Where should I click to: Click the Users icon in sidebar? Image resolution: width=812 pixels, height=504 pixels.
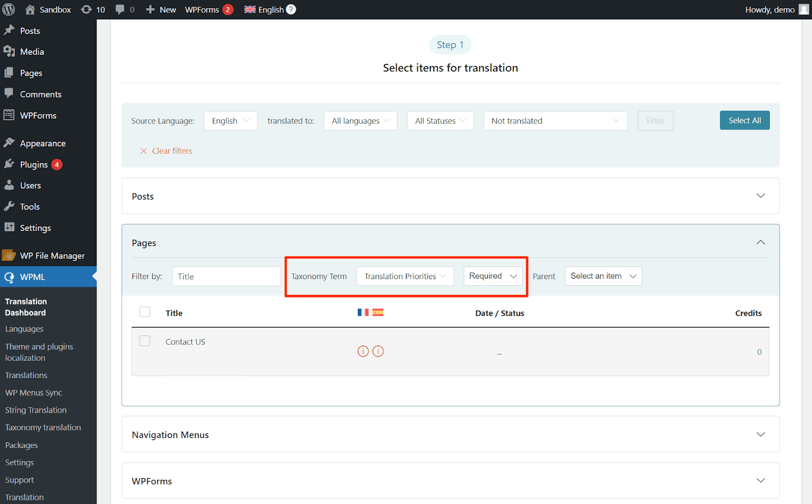click(9, 185)
